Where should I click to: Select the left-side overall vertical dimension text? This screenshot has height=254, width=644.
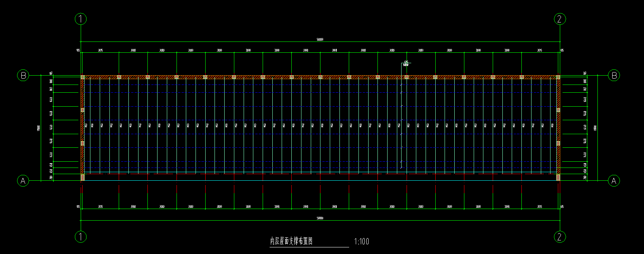[39, 128]
